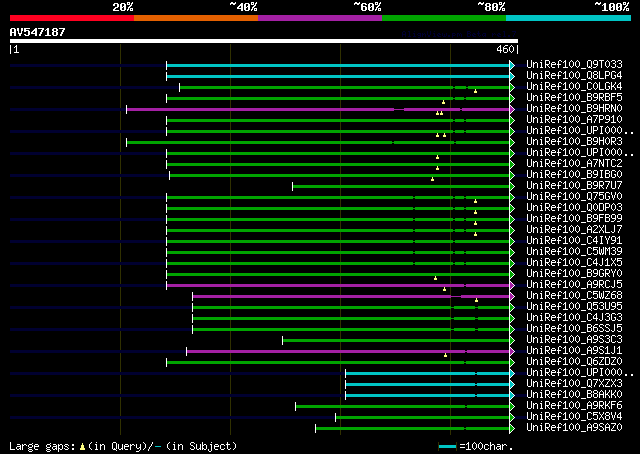Select hit UniRef100_Q7XZX3
The height and width of the screenshot is (454, 640).
point(574,384)
